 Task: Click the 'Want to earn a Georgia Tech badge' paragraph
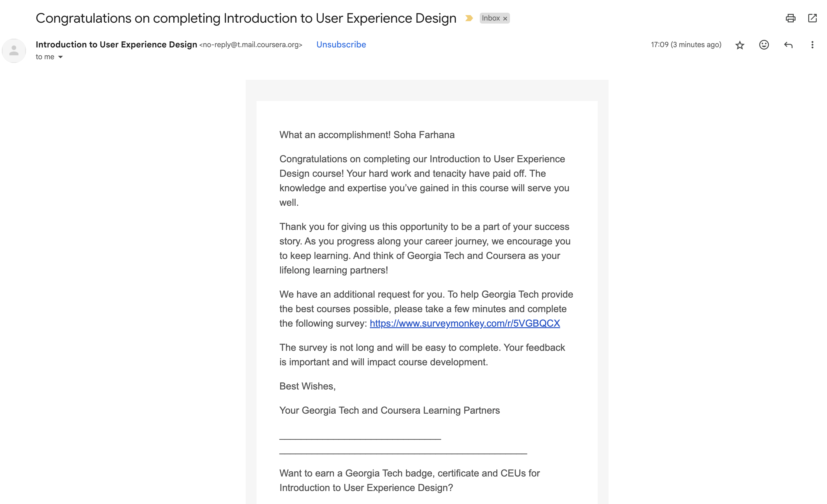pos(409,480)
